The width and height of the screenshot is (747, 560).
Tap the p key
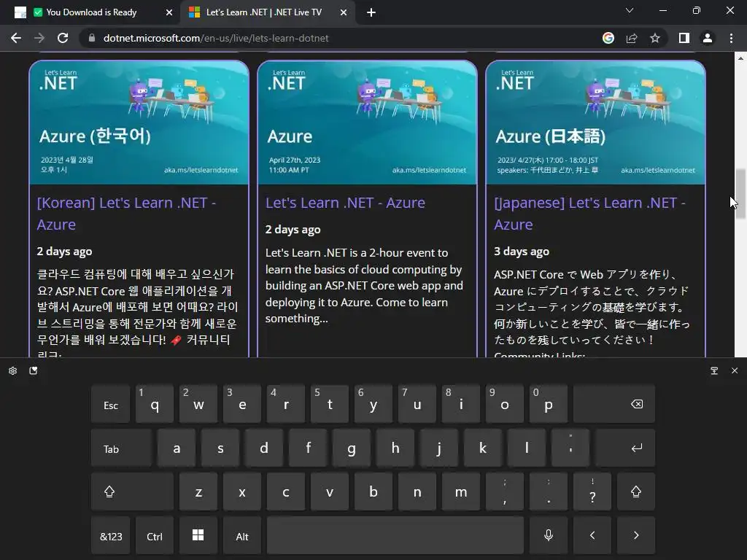tap(549, 404)
